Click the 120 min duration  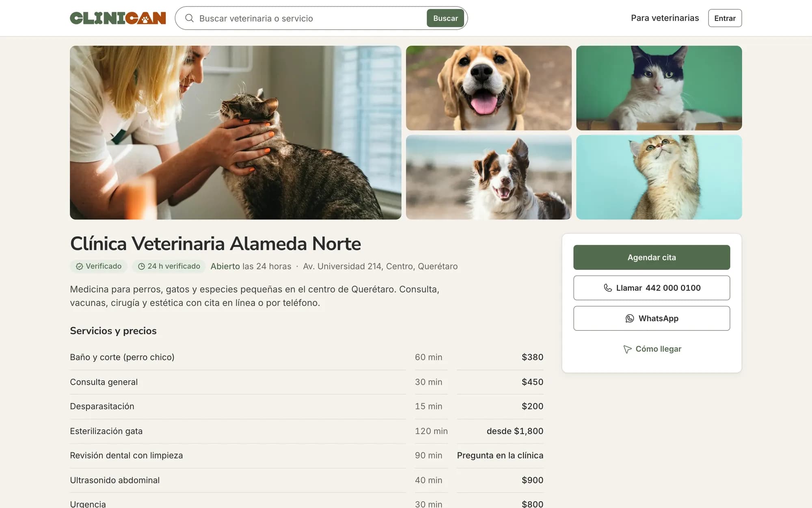coord(431,431)
